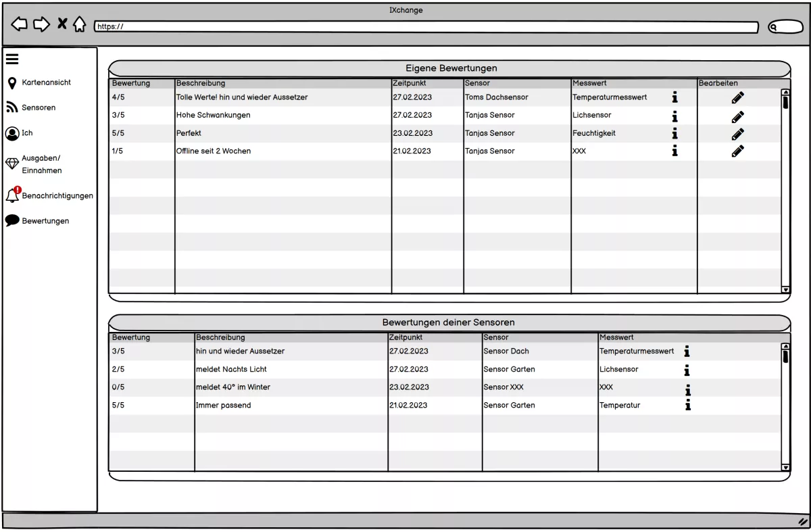Click pencil icon for 'Hohe Schwankungen' row
811x532 pixels.
pos(737,116)
